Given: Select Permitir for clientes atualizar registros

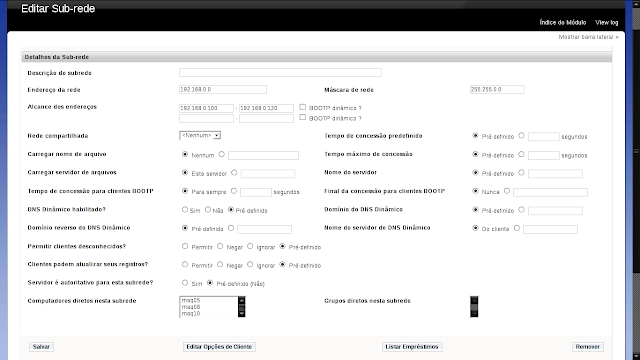Looking at the screenshot, I should click(x=185, y=264).
